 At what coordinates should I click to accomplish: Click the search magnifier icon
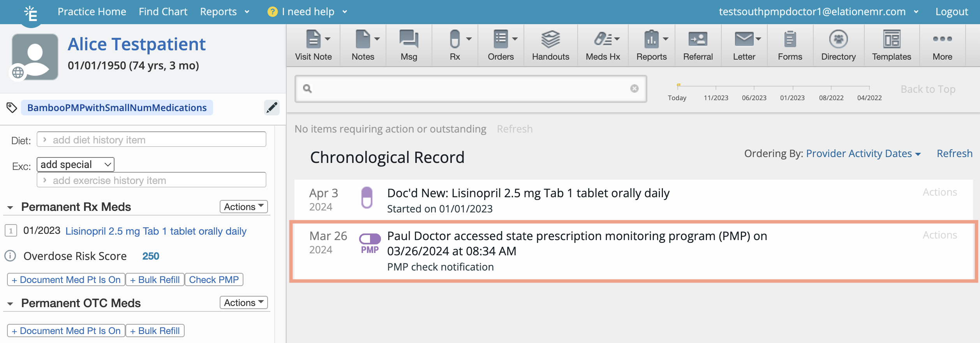coord(307,89)
